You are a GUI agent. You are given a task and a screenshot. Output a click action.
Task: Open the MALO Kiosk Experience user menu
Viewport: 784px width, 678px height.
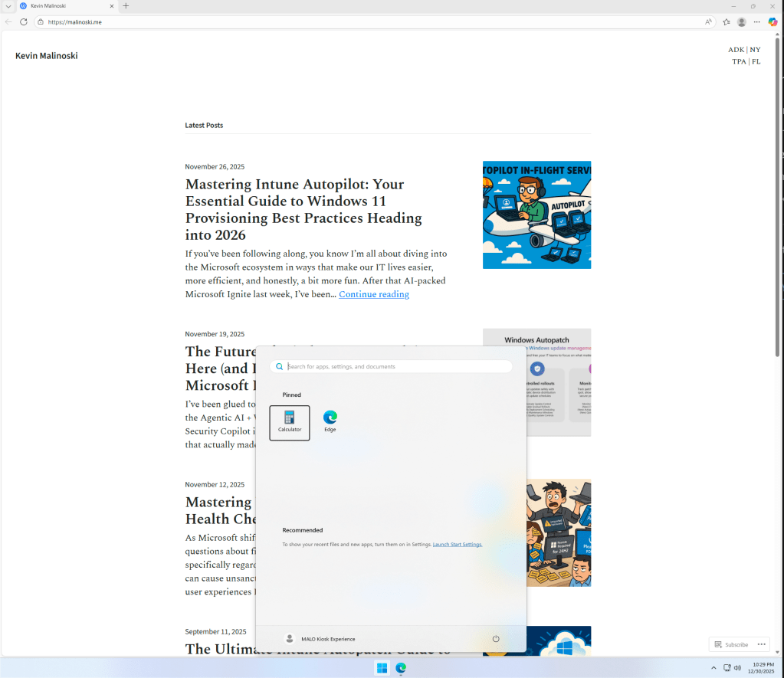pos(320,638)
